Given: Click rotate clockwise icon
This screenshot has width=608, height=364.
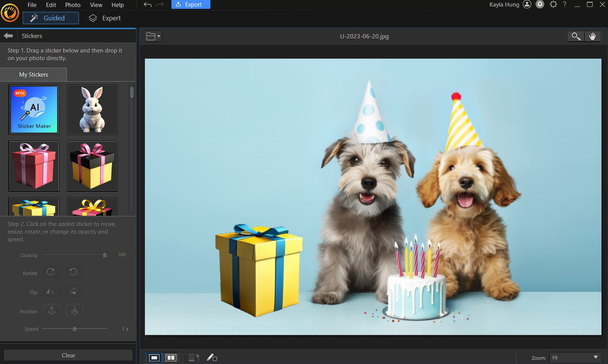Looking at the screenshot, I should (51, 272).
